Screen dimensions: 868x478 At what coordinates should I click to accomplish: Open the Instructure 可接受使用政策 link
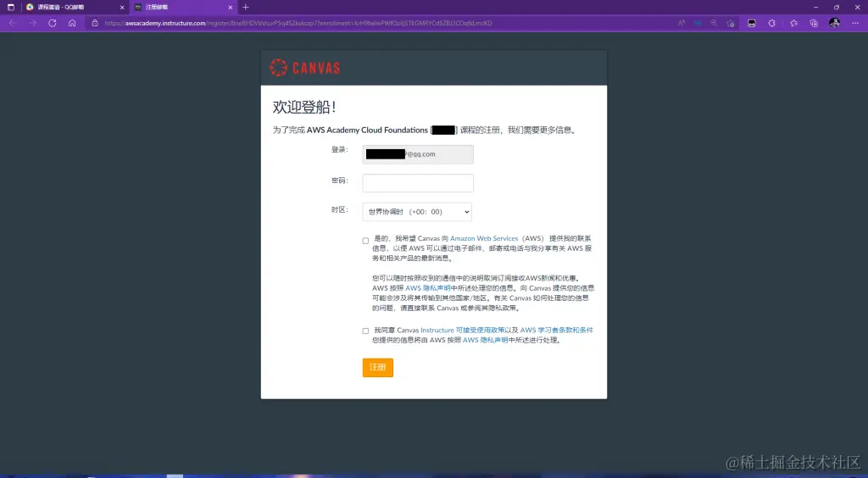462,331
